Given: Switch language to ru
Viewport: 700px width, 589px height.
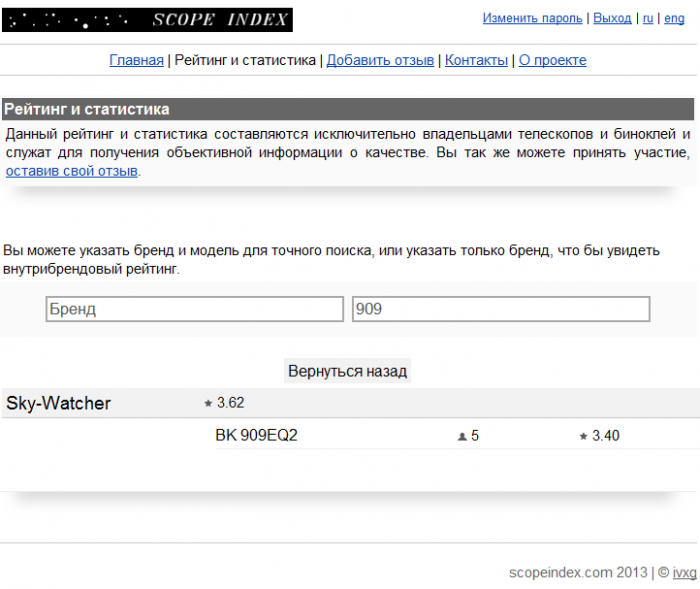Looking at the screenshot, I should click(648, 18).
